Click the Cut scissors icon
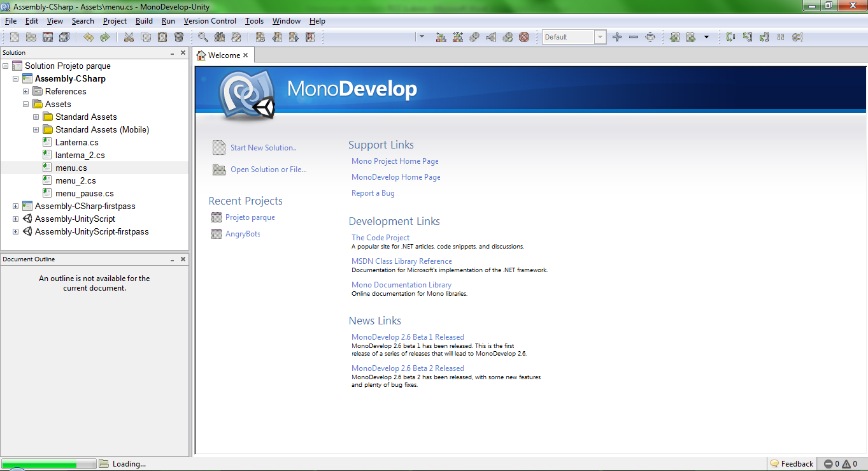Screen dimensions: 868x471 [x=129, y=38]
